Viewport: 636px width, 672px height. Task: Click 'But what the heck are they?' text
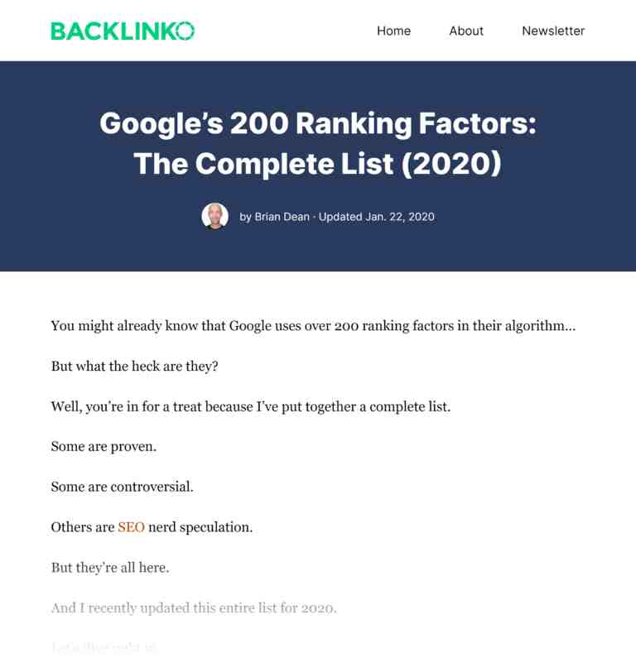coord(135,367)
